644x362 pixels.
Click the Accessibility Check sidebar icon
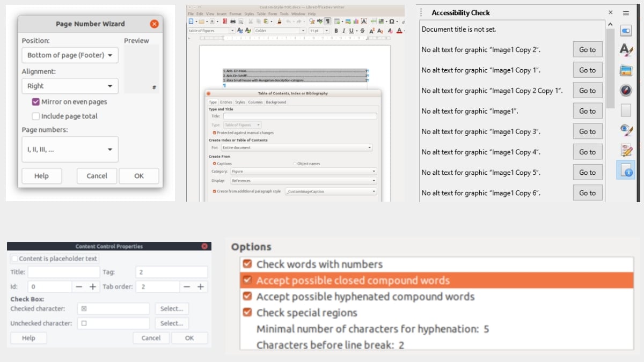tap(626, 170)
